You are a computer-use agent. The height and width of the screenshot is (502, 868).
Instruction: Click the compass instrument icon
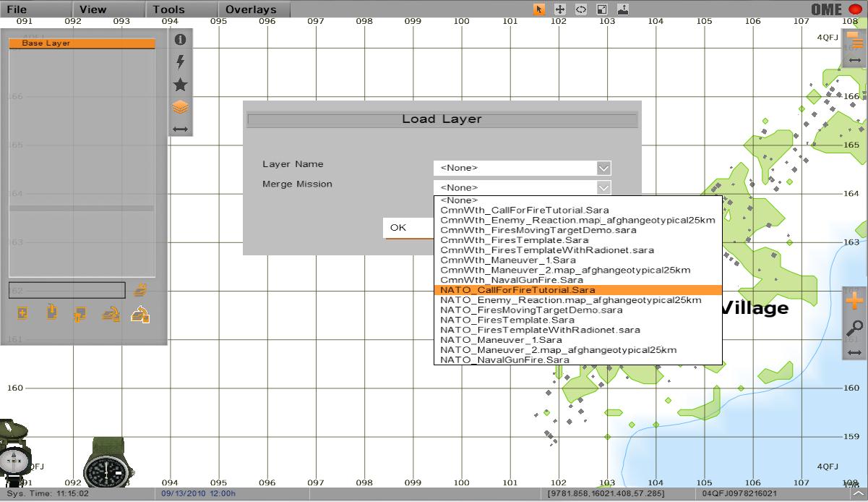click(14, 454)
